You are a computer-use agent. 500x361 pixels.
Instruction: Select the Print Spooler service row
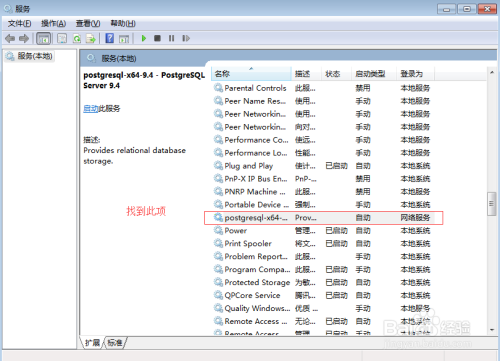pos(323,244)
